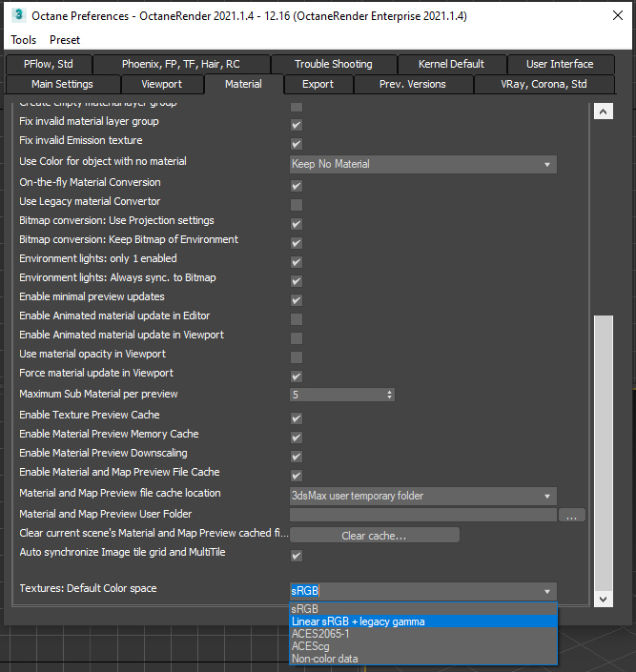Open the Keep No Material dropdown

point(422,165)
